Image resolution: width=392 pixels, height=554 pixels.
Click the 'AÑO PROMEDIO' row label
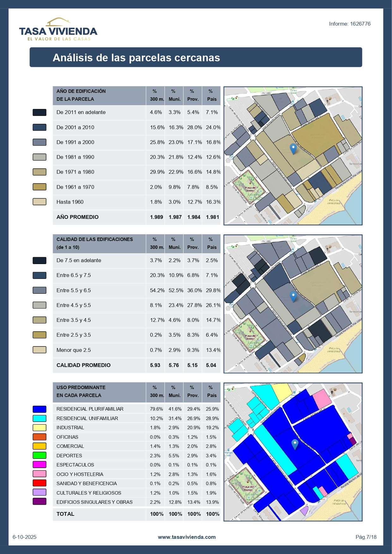click(77, 217)
